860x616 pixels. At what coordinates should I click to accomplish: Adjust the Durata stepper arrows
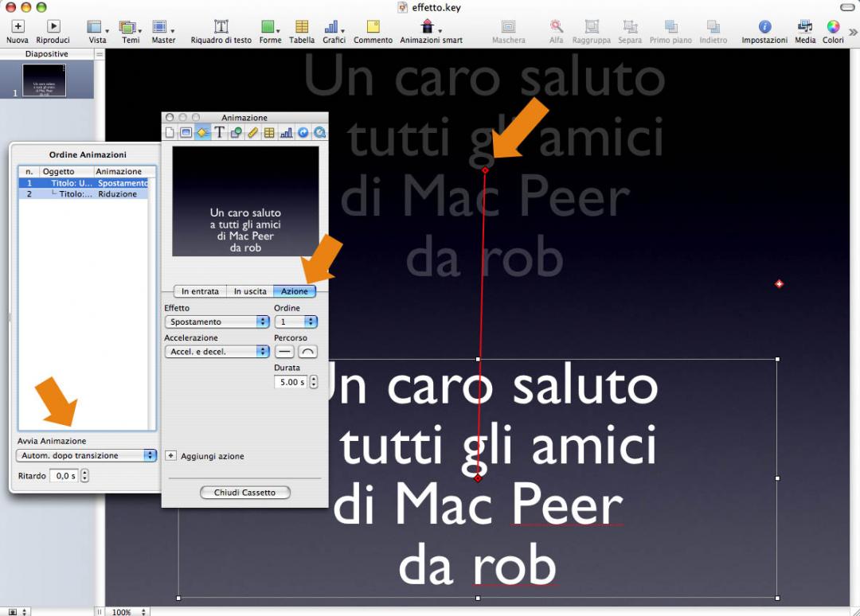[313, 382]
